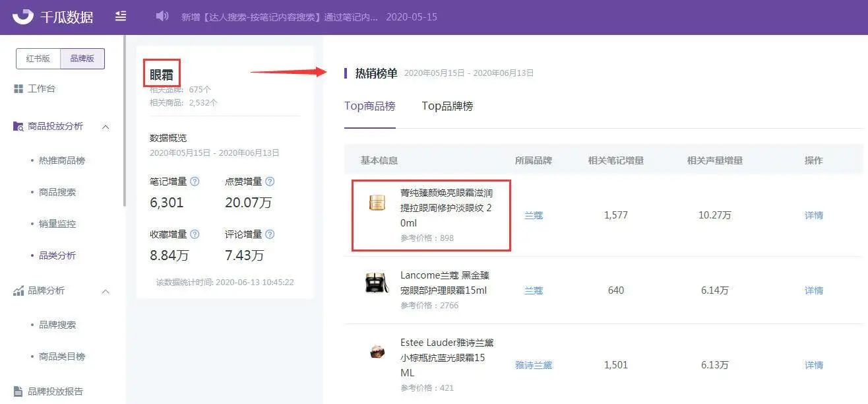Click the 千瓜数据 logo icon
The width and height of the screenshot is (868, 404).
[23, 16]
